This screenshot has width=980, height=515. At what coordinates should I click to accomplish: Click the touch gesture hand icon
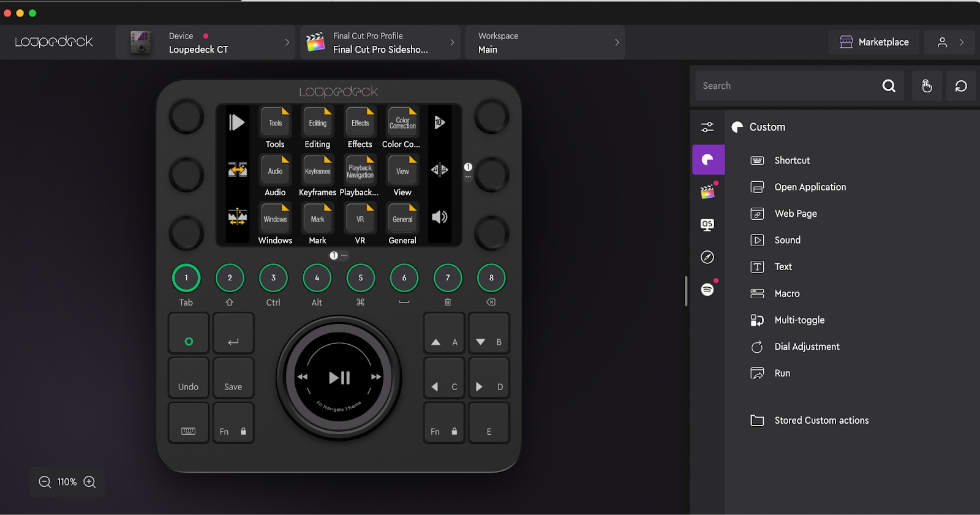[927, 86]
